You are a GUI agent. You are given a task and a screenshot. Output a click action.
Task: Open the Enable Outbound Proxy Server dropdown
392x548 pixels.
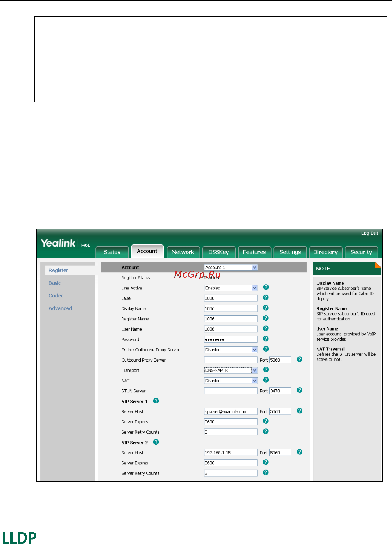coord(231,350)
